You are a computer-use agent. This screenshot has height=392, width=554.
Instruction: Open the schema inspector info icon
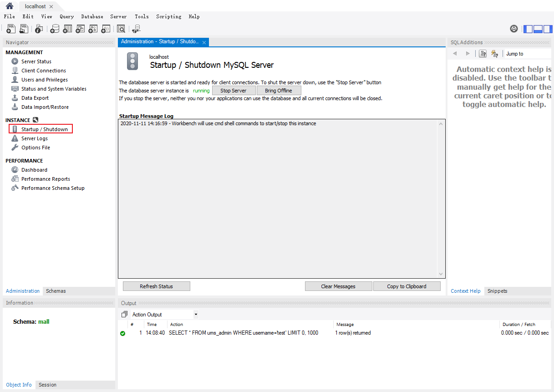(x=39, y=29)
